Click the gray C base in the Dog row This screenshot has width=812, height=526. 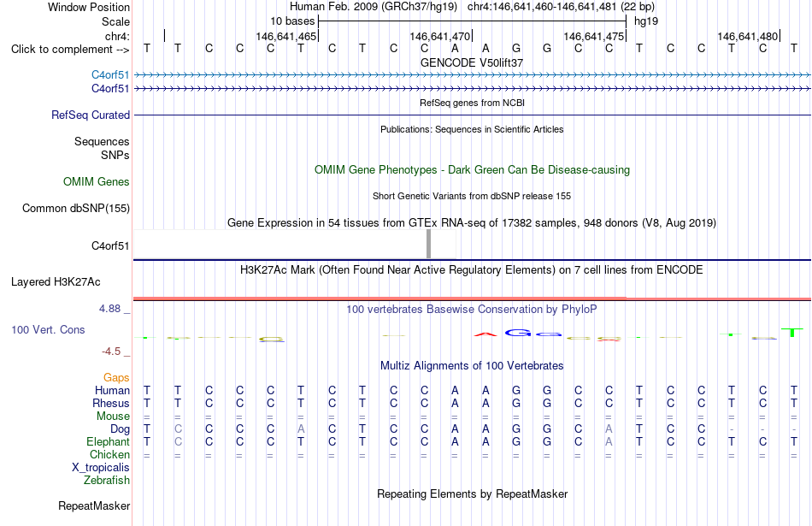pos(178,429)
